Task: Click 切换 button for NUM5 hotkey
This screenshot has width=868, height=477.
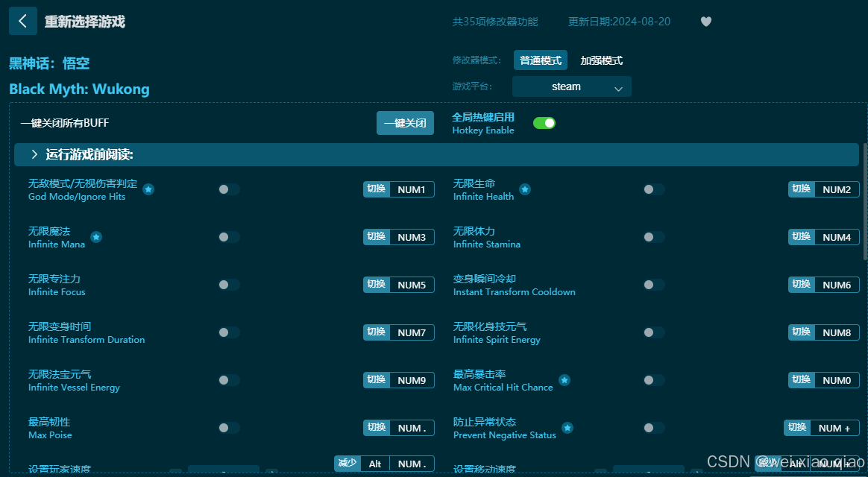Action: [x=377, y=285]
